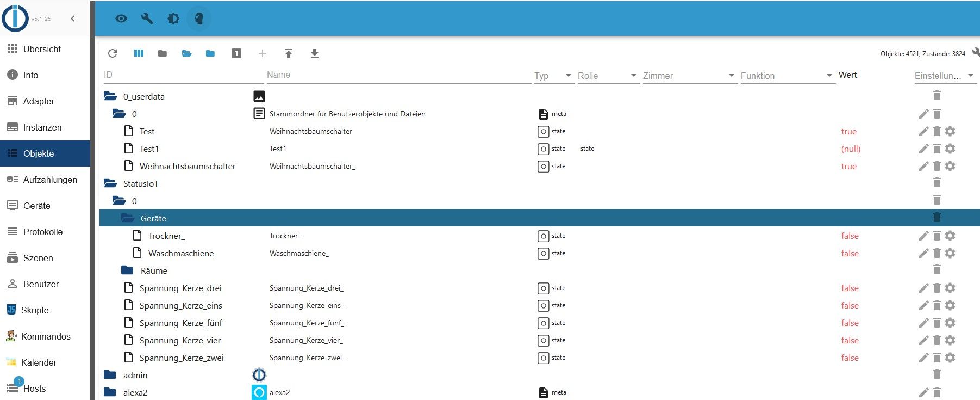Expand all folders with open-folder icon

[x=186, y=53]
